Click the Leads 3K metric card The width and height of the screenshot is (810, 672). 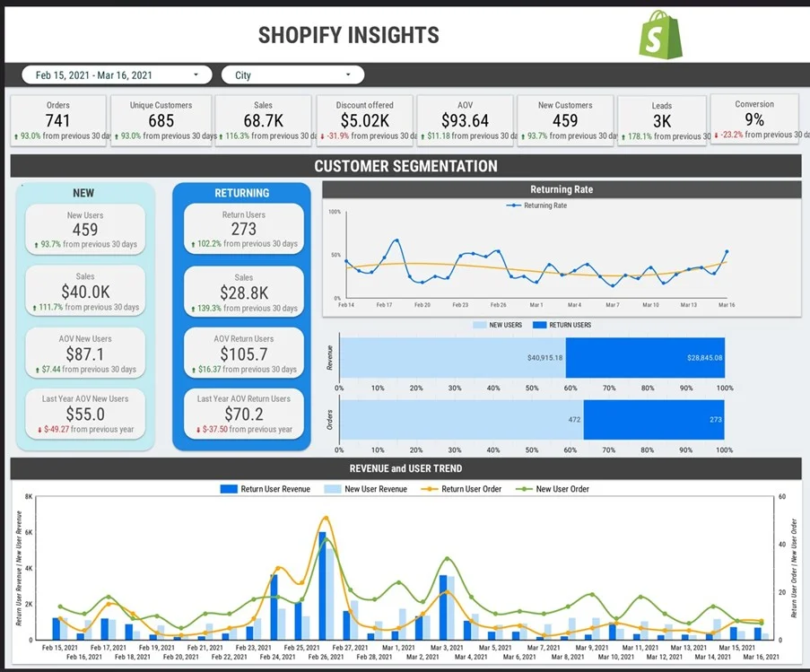coord(662,118)
